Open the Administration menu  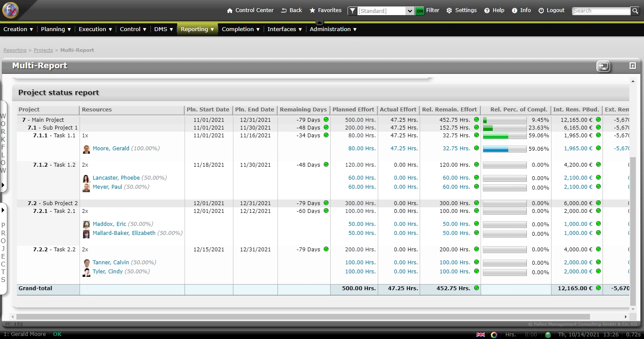(x=333, y=29)
